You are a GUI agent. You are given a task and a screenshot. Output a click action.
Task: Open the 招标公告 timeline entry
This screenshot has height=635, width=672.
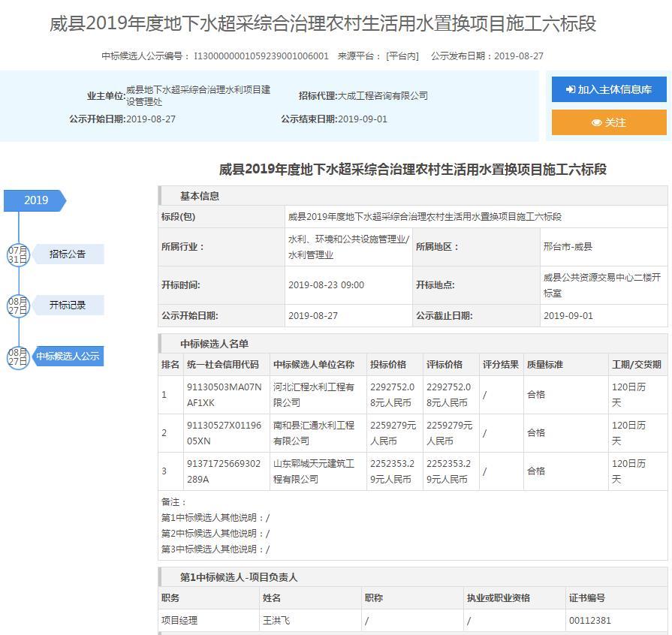click(x=68, y=254)
